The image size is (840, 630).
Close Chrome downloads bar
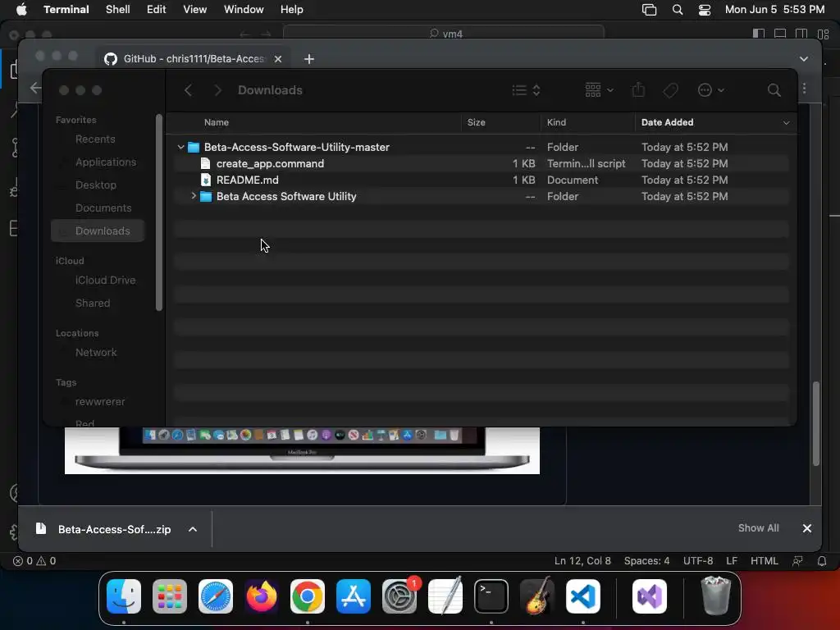(807, 529)
